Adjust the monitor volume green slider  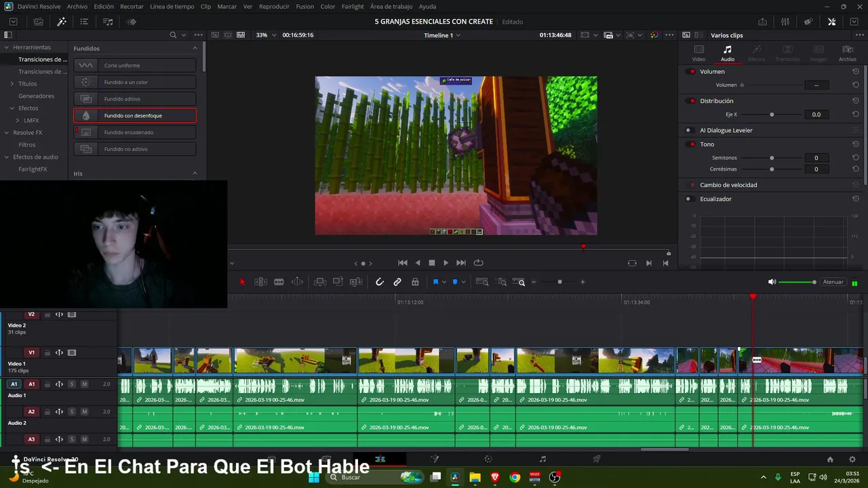click(797, 282)
